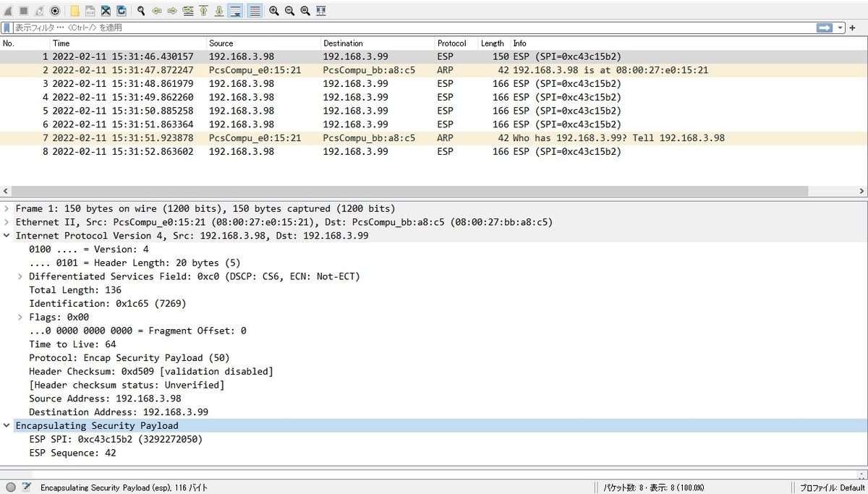Open a capture file folder icon
868x494 pixels.
coord(75,10)
